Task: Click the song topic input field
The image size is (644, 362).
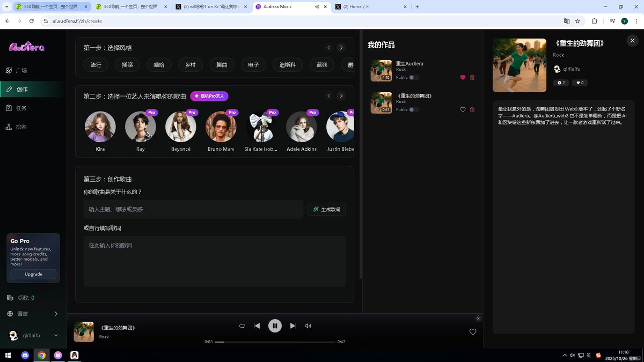Action: click(x=193, y=209)
